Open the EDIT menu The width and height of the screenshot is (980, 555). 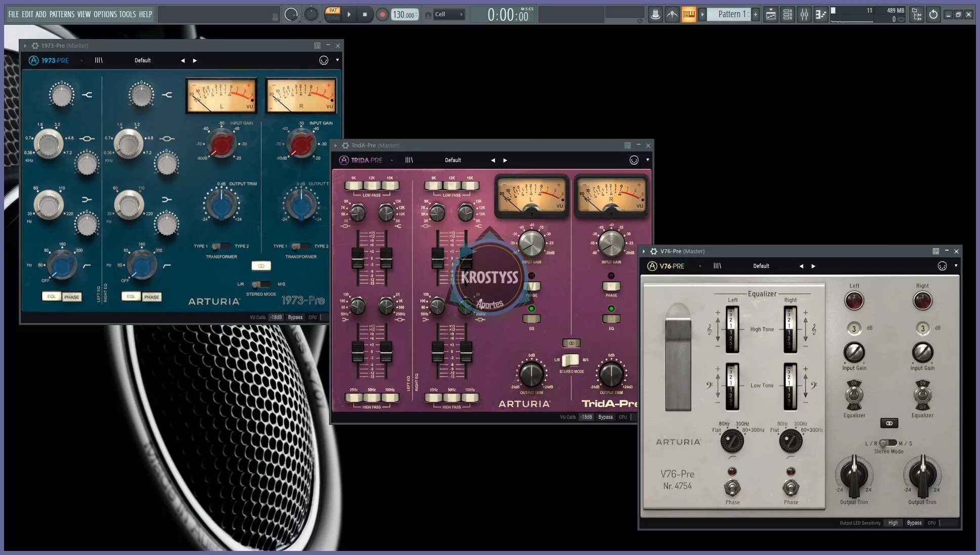pos(27,14)
